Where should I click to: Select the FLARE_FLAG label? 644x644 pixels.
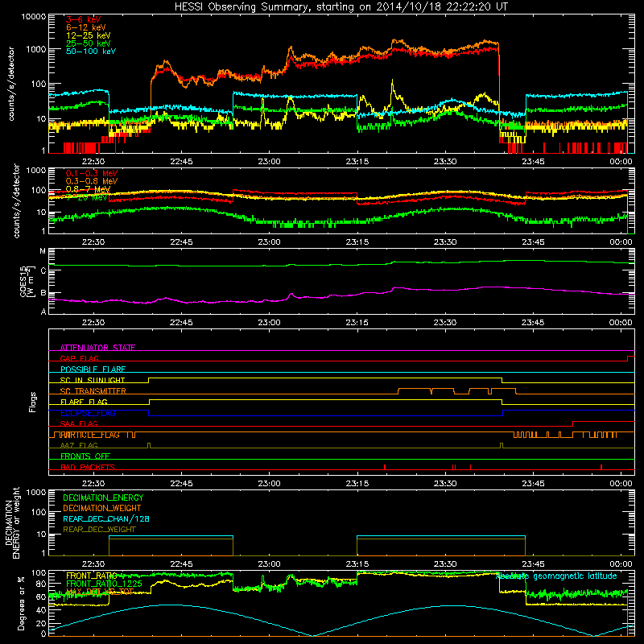click(x=84, y=402)
